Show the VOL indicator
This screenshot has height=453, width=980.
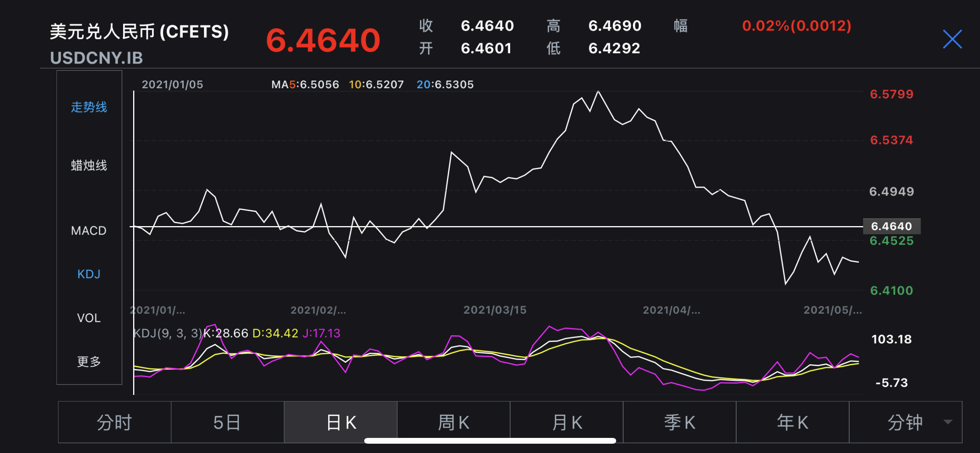coord(89,318)
